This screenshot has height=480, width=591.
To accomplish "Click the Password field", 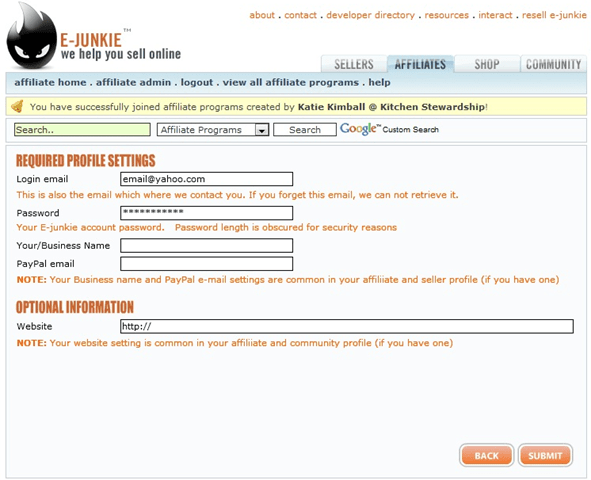I will click(207, 213).
